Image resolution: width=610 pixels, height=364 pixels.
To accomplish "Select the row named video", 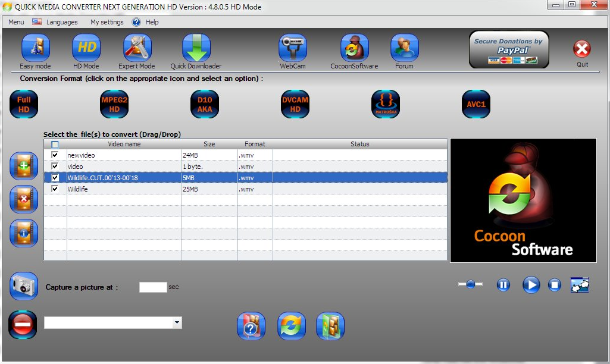I will coord(75,167).
